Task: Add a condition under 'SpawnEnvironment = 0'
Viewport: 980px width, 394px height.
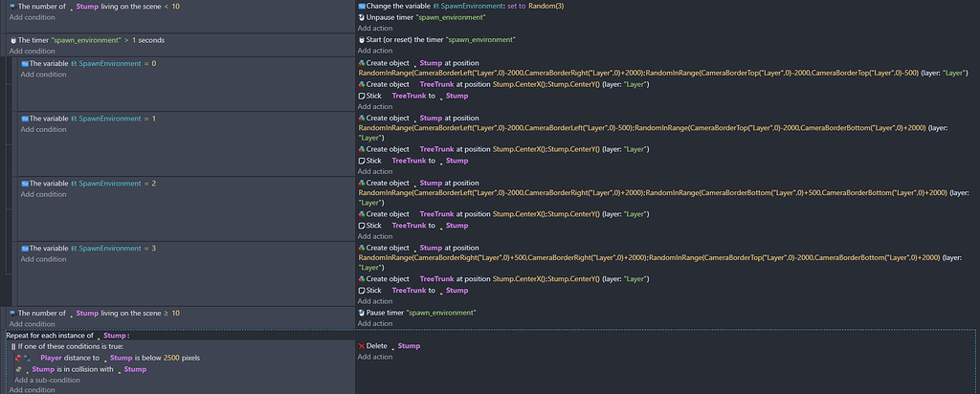Action: coord(43,75)
